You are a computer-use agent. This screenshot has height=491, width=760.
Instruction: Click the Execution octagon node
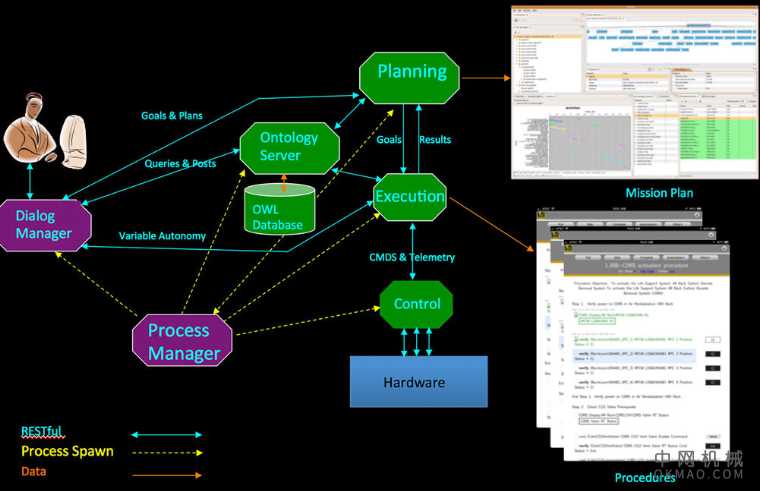(409, 196)
